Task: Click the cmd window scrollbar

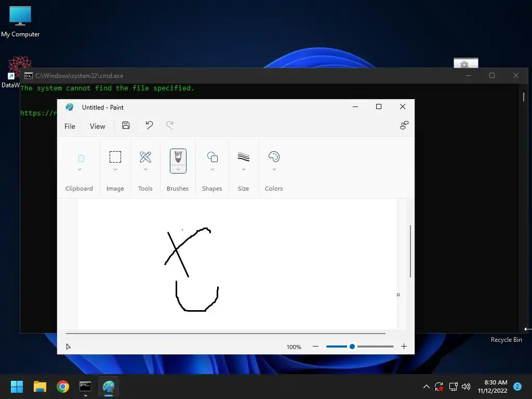Action: tap(524, 97)
